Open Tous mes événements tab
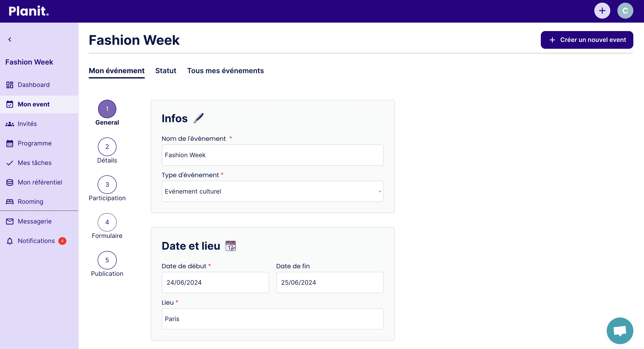Screen dimensions: 644x349 (x=225, y=71)
